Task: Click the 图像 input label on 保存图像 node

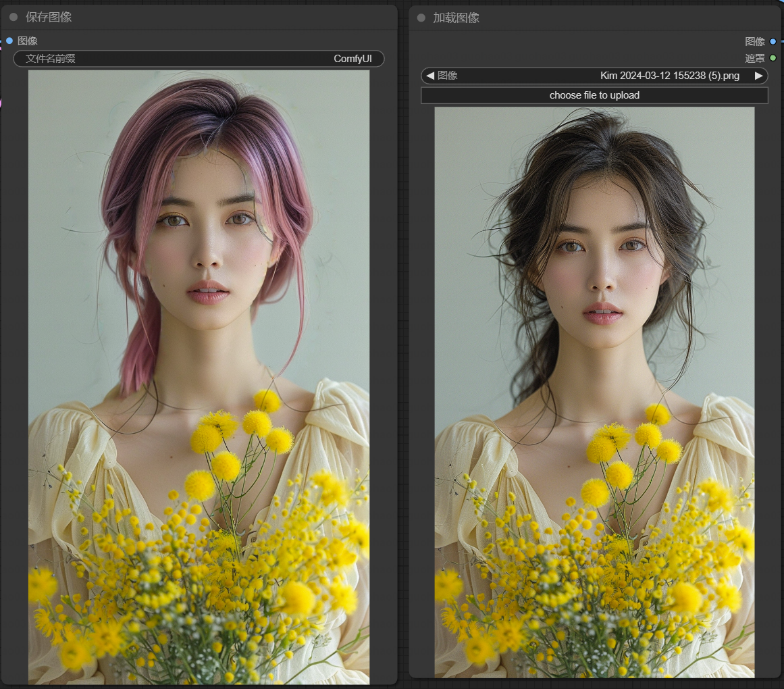Action: pos(28,41)
